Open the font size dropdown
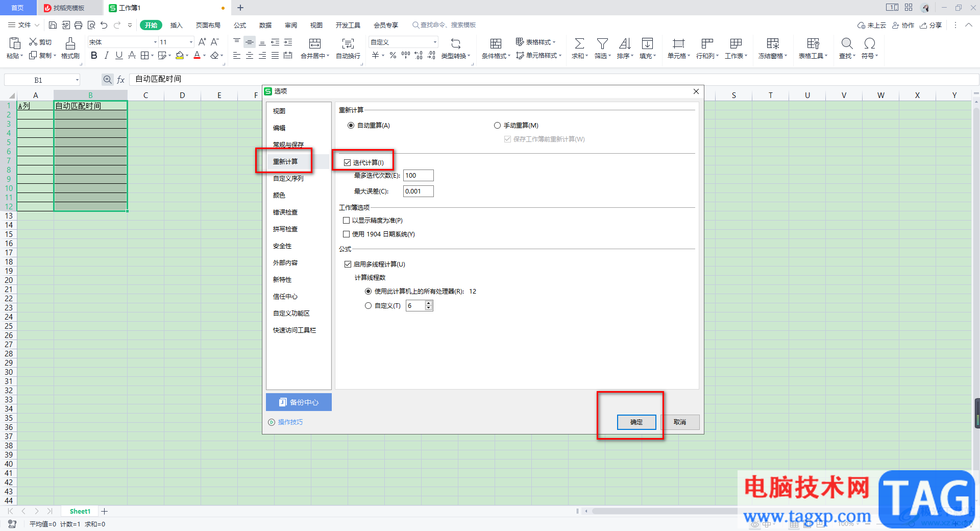This screenshot has height=531, width=980. 191,42
